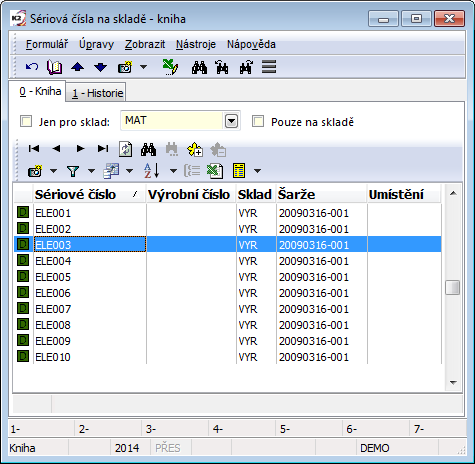The image size is (475, 464).
Task: Open the book icon in top toolbar
Action: click(x=54, y=67)
